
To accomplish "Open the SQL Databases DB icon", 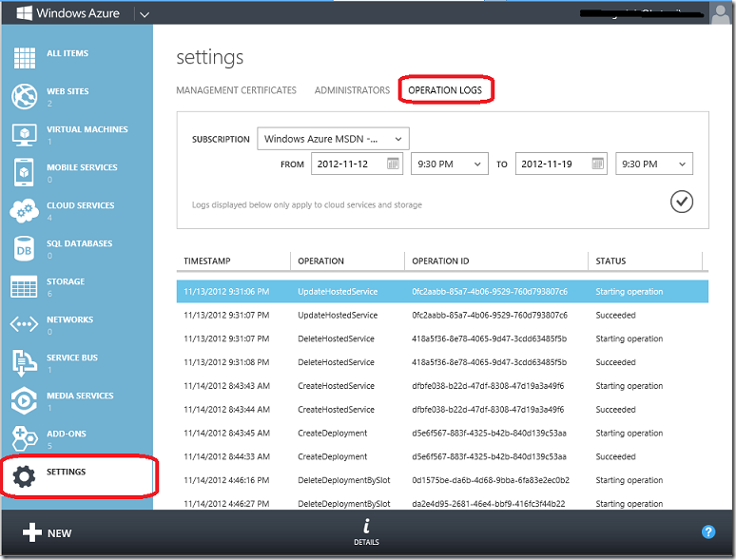I will point(24,248).
